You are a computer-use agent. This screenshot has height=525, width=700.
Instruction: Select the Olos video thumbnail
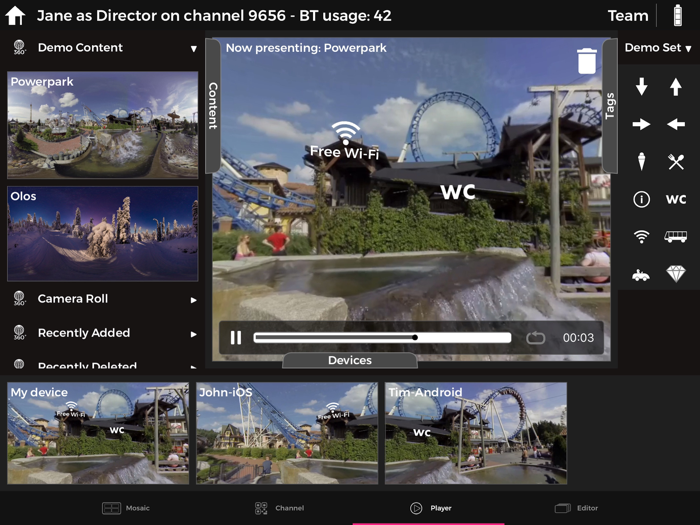tap(103, 233)
